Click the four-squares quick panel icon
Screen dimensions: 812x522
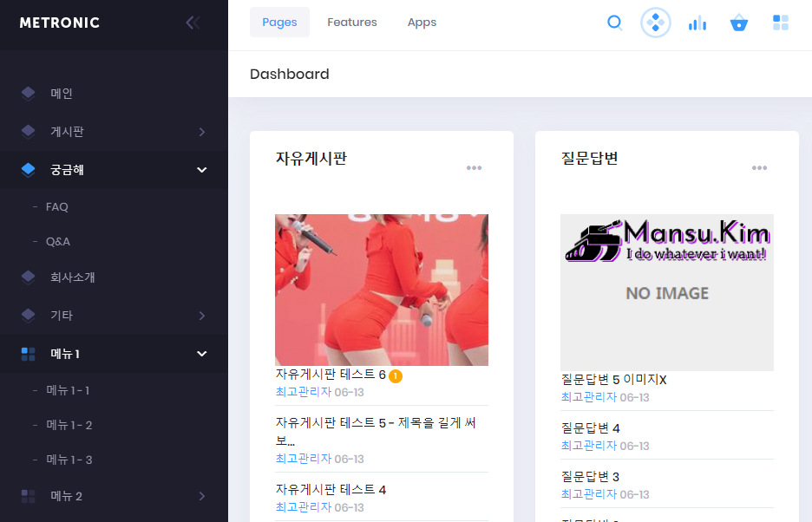[781, 23]
